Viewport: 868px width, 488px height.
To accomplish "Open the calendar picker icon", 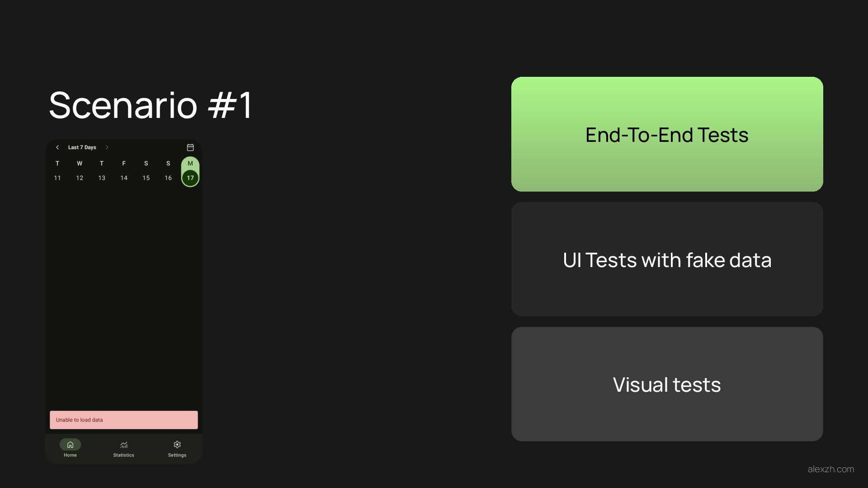I will pyautogui.click(x=190, y=147).
